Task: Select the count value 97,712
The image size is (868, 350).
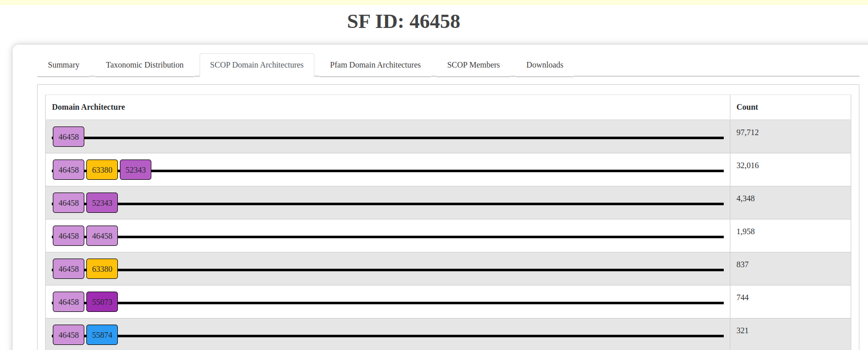Action: tap(748, 133)
